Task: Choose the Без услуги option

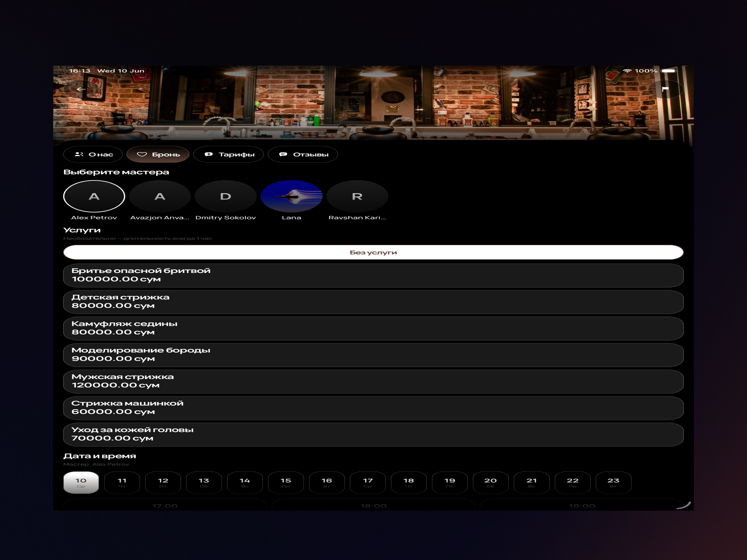Action: coord(373,253)
